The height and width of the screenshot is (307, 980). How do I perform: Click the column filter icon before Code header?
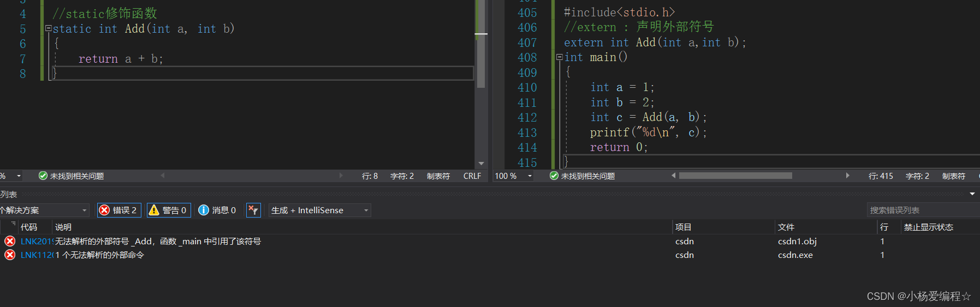(13, 224)
